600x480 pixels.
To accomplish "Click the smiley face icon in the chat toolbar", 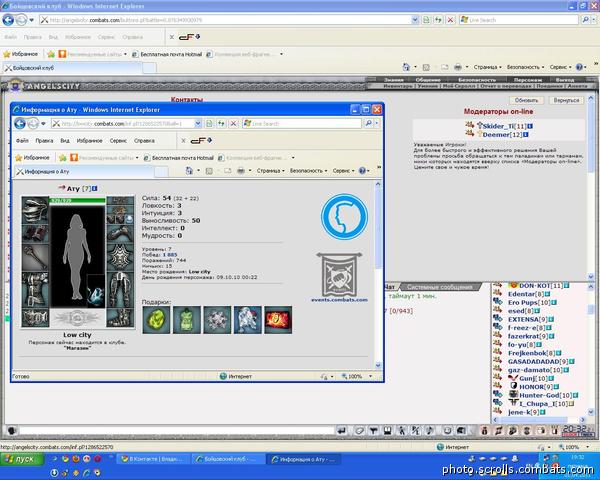I will (x=447, y=431).
